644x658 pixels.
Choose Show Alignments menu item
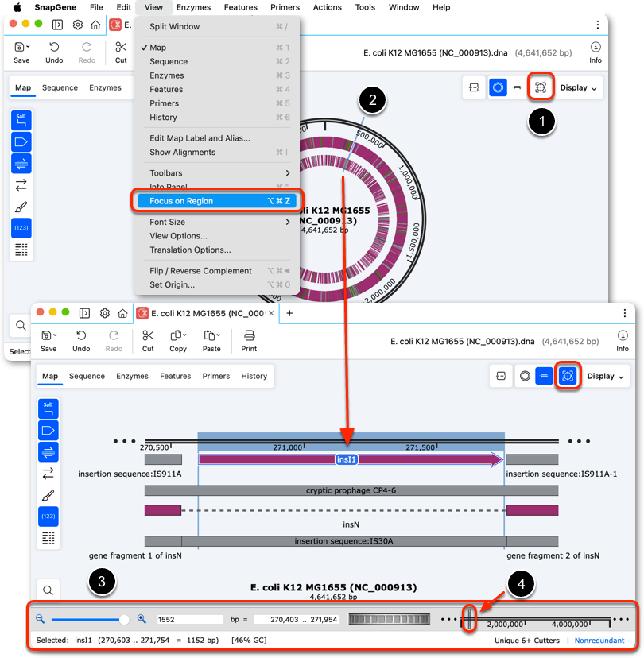tap(216, 152)
